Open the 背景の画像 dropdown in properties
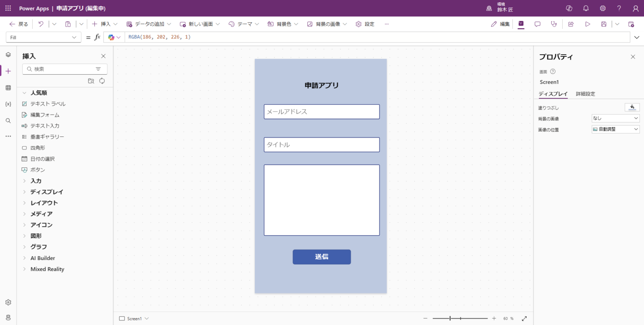Image resolution: width=644 pixels, height=325 pixels. pyautogui.click(x=615, y=118)
